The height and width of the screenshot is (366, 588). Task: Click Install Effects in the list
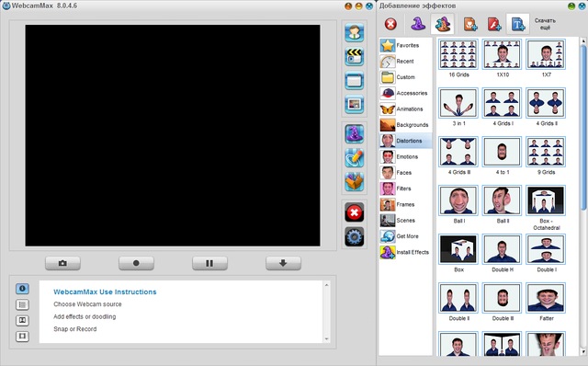(405, 252)
